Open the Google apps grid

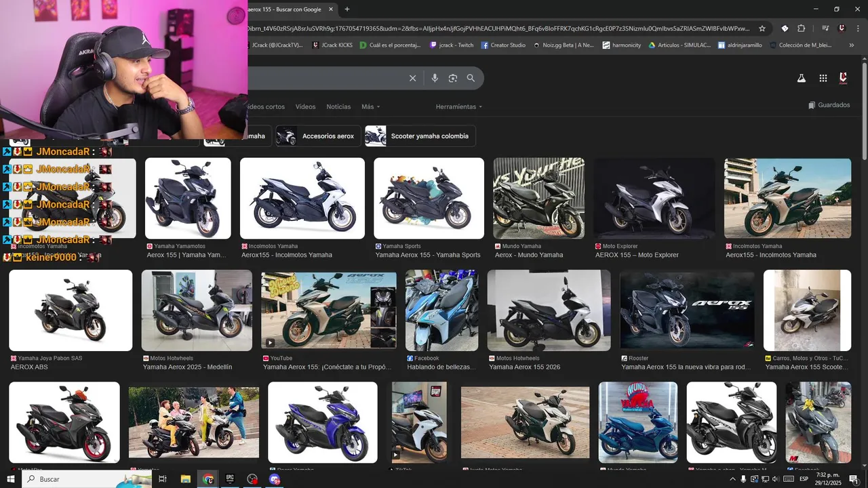click(823, 78)
